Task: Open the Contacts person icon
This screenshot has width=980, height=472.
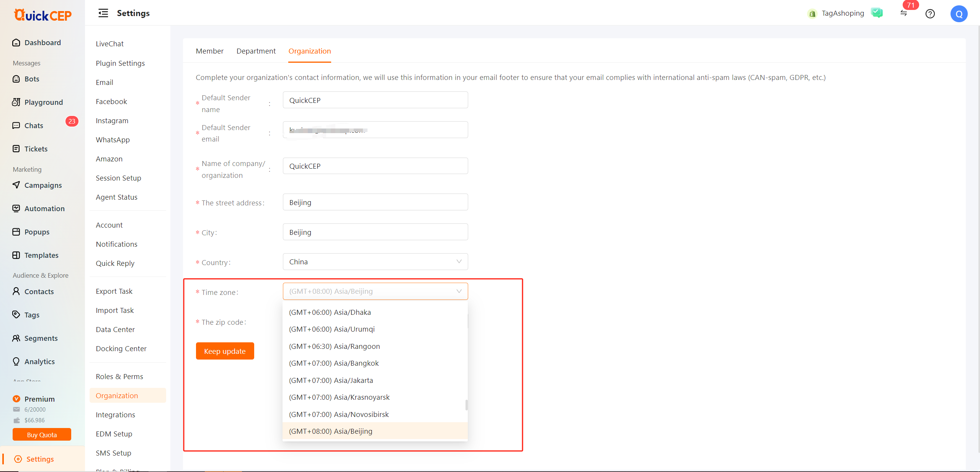Action: pyautogui.click(x=16, y=291)
